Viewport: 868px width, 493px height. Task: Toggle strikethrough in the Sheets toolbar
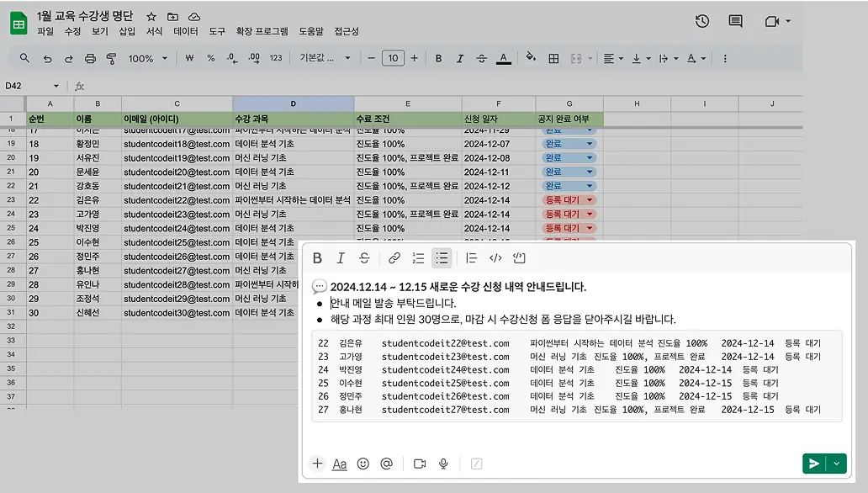[x=481, y=59]
